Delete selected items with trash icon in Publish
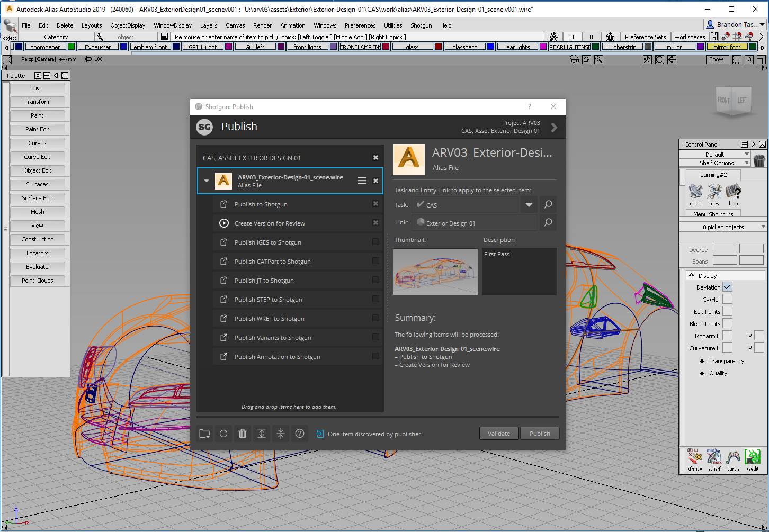This screenshot has width=769, height=532. (x=243, y=434)
